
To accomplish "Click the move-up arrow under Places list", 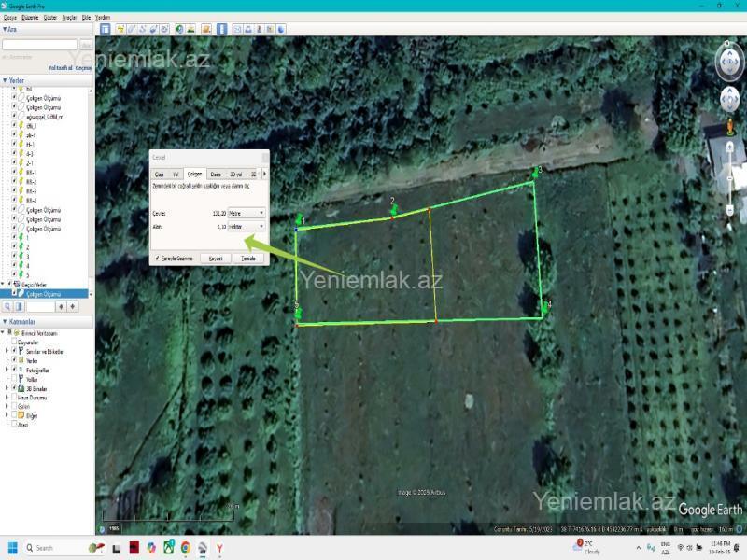I will [61, 307].
